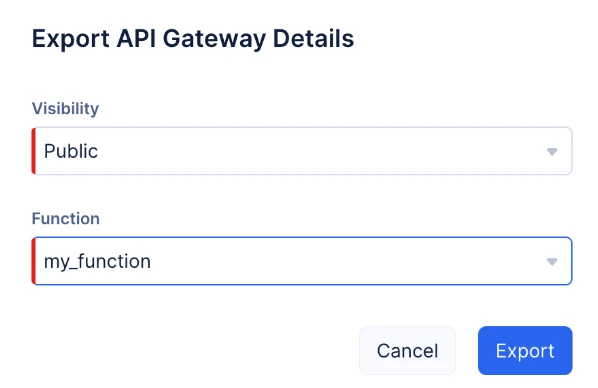Screen dimensions: 598x388
Task: Open the Function combo box
Action: pos(302,261)
